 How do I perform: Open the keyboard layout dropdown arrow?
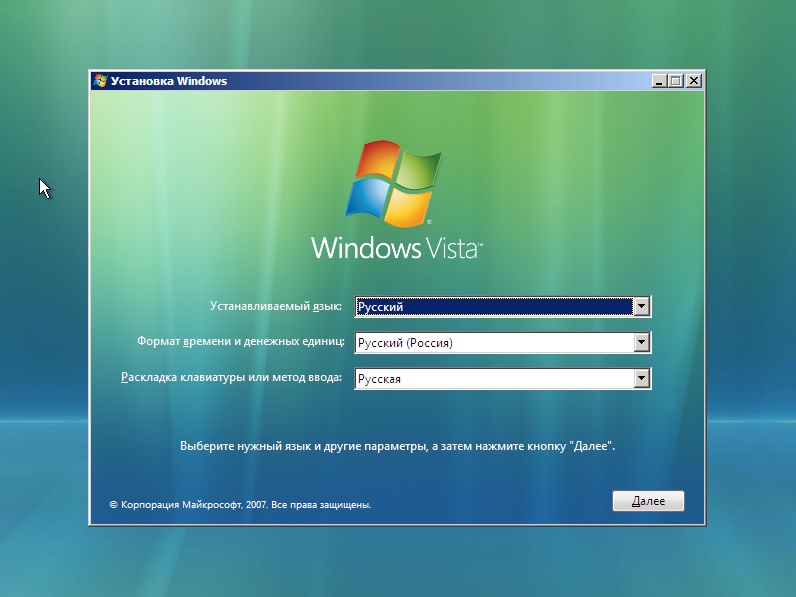pyautogui.click(x=641, y=378)
